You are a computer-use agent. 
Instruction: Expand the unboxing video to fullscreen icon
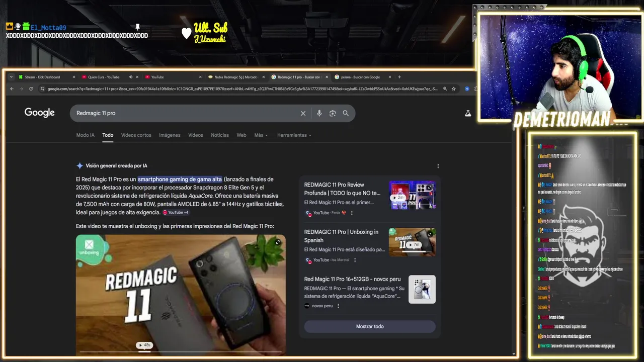point(278,242)
